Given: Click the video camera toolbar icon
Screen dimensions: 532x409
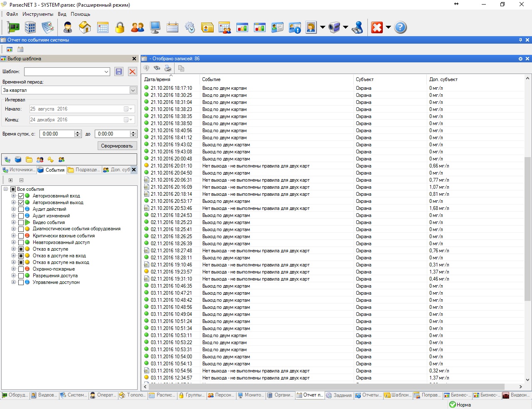Looking at the screenshot, I should click(334, 27).
